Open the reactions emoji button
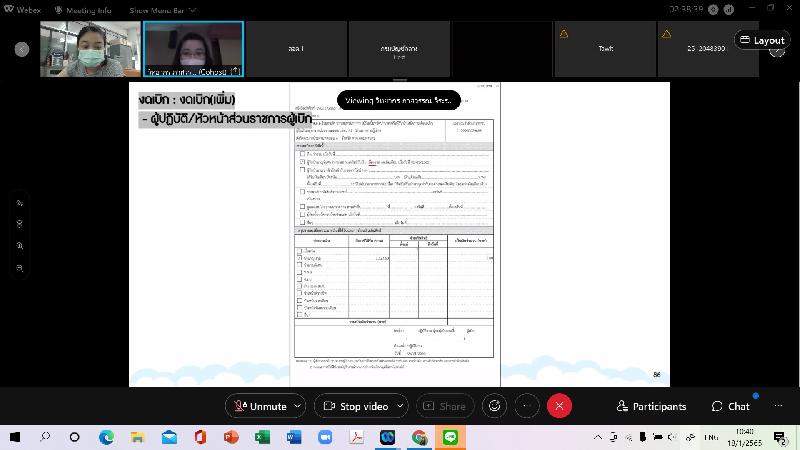800x450 pixels. pyautogui.click(x=493, y=406)
